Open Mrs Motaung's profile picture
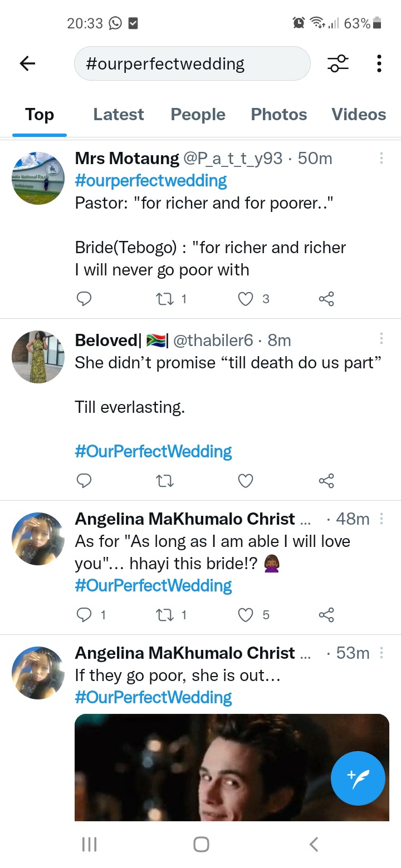This screenshot has height=868, width=401. 38,178
